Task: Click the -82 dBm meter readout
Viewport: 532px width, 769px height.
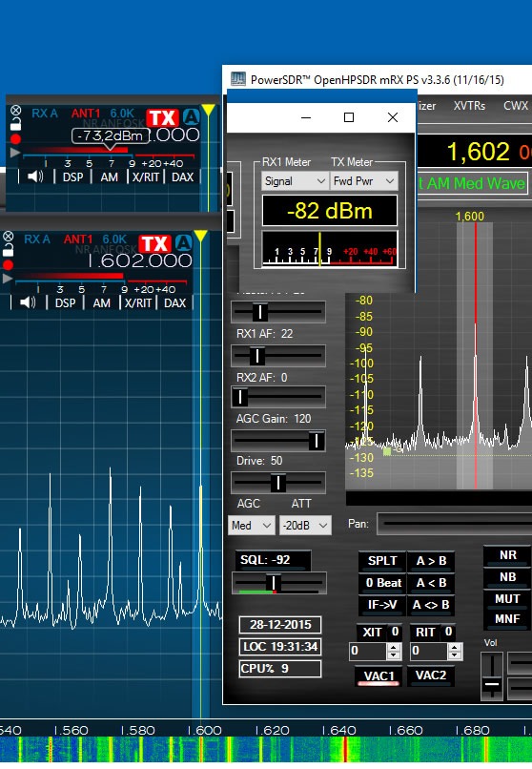Action: pos(330,211)
